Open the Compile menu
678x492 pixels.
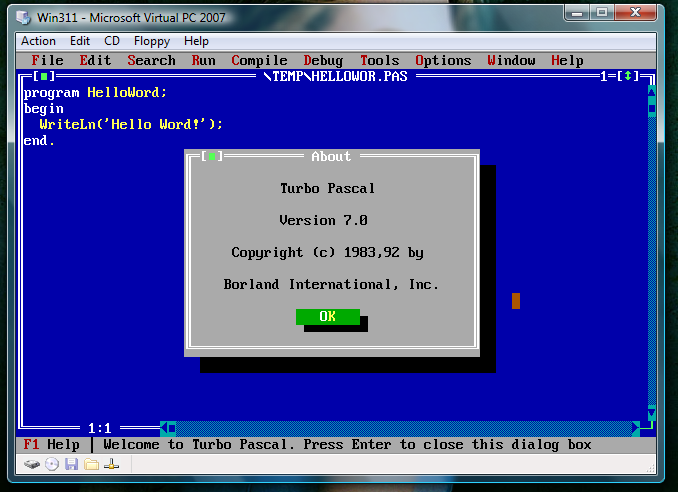coord(259,61)
